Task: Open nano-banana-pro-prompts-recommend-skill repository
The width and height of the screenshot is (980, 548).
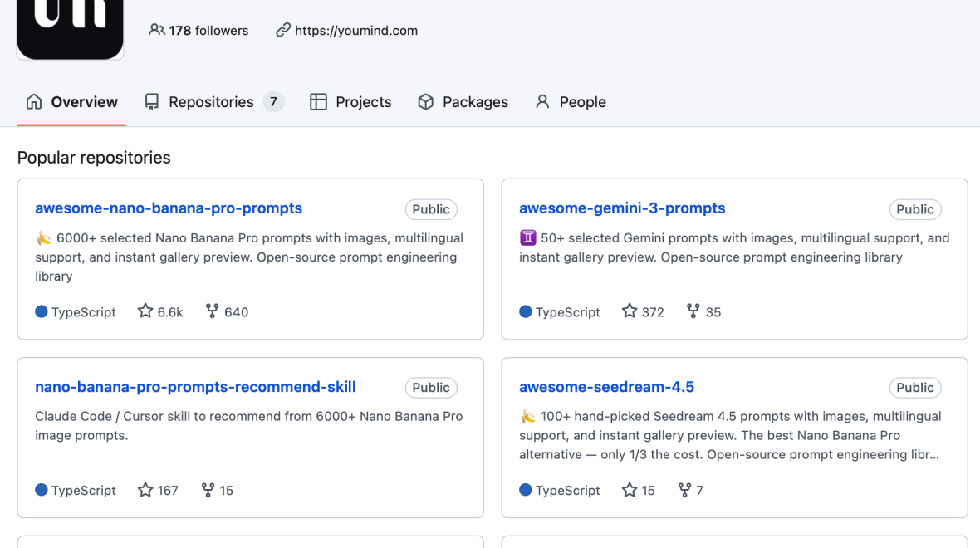Action: pyautogui.click(x=195, y=387)
